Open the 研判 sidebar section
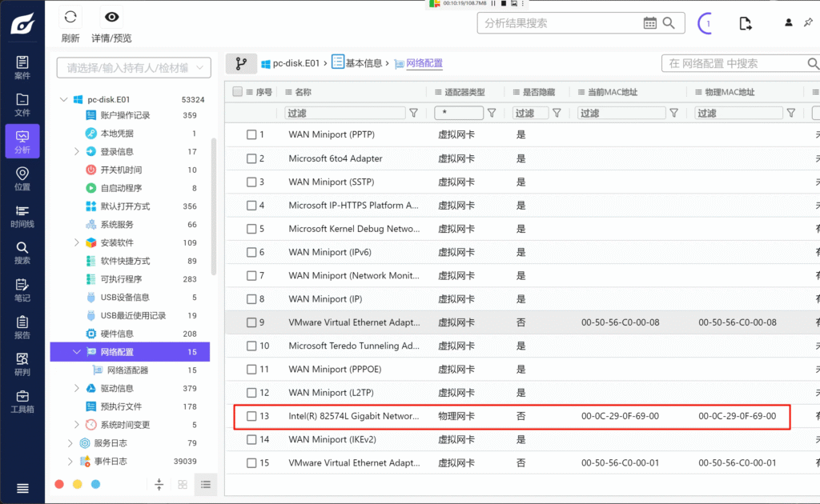820x504 pixels. (22, 365)
